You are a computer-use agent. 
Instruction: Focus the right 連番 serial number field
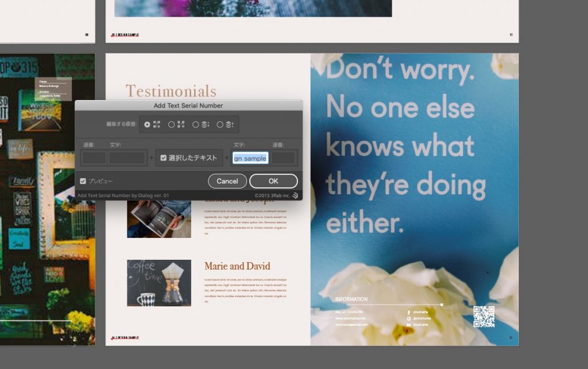click(284, 157)
